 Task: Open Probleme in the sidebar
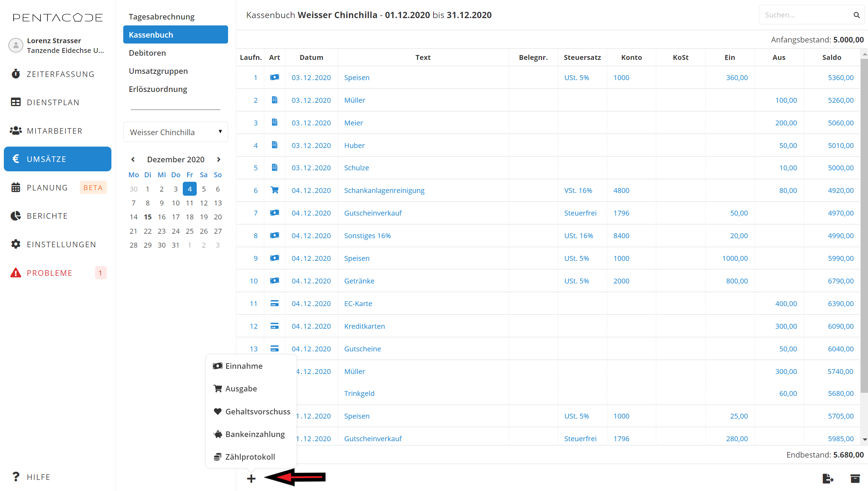pos(49,273)
